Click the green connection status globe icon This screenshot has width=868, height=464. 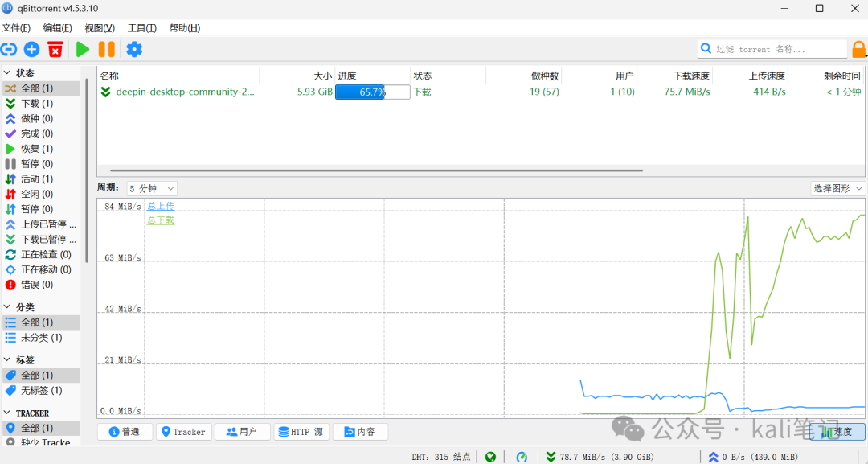[x=490, y=457]
